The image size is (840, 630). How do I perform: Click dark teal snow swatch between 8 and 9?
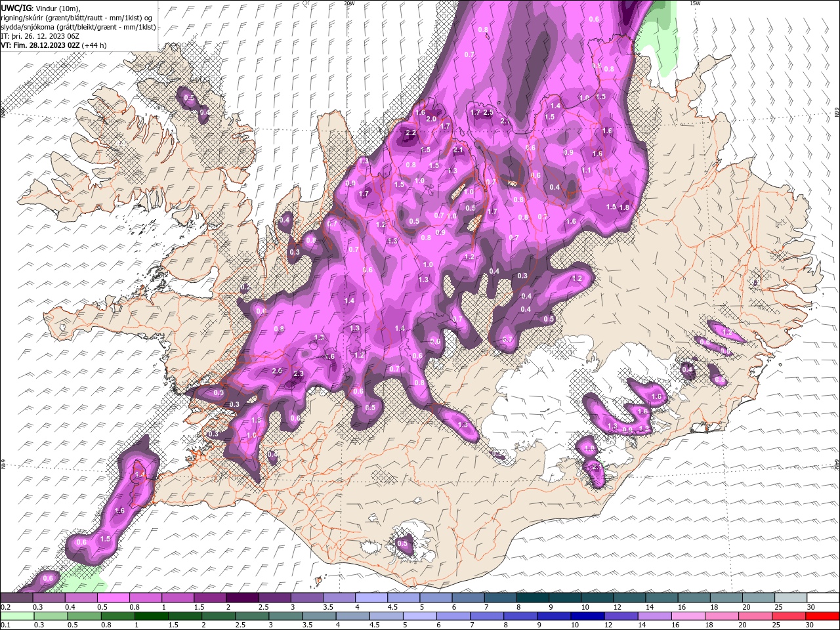(533, 598)
